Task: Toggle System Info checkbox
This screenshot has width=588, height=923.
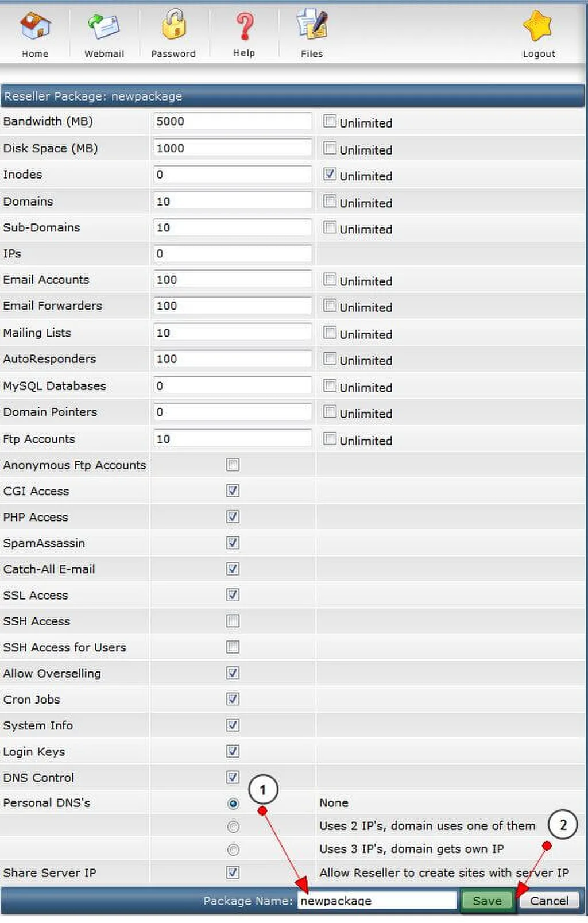Action: click(233, 725)
